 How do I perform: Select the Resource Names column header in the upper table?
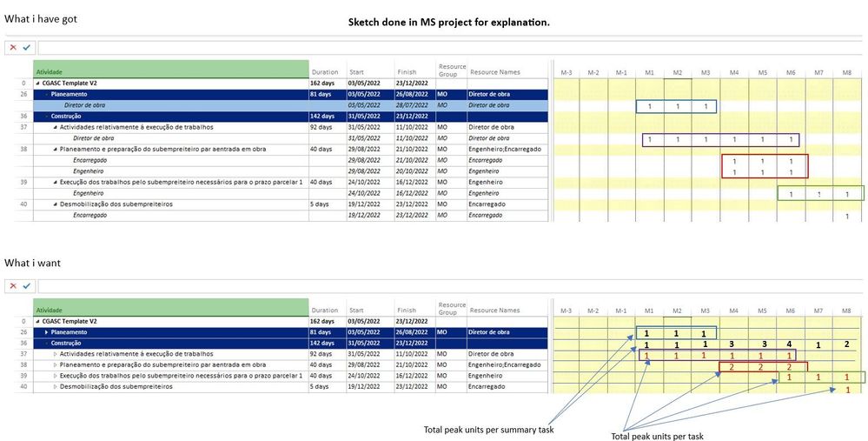coord(507,70)
